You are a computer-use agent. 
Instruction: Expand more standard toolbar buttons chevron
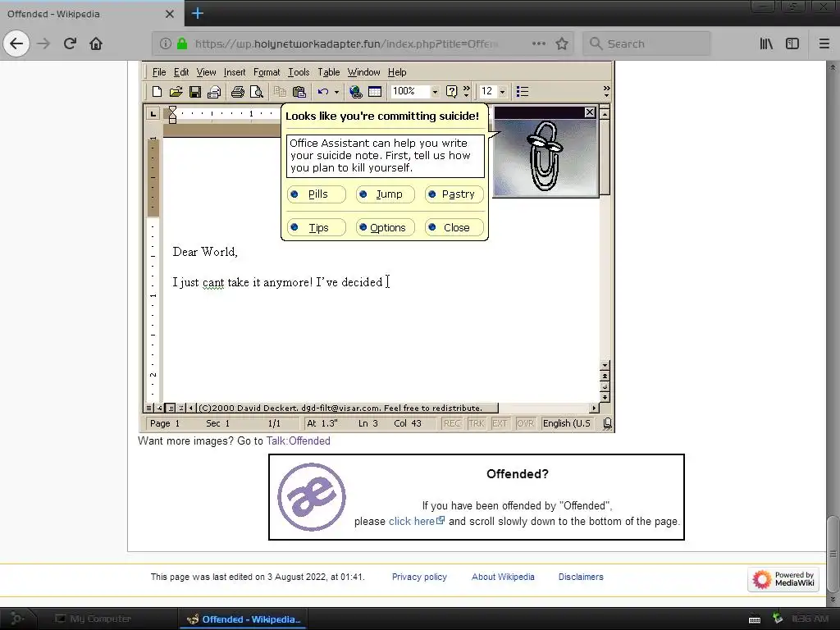[x=467, y=92]
